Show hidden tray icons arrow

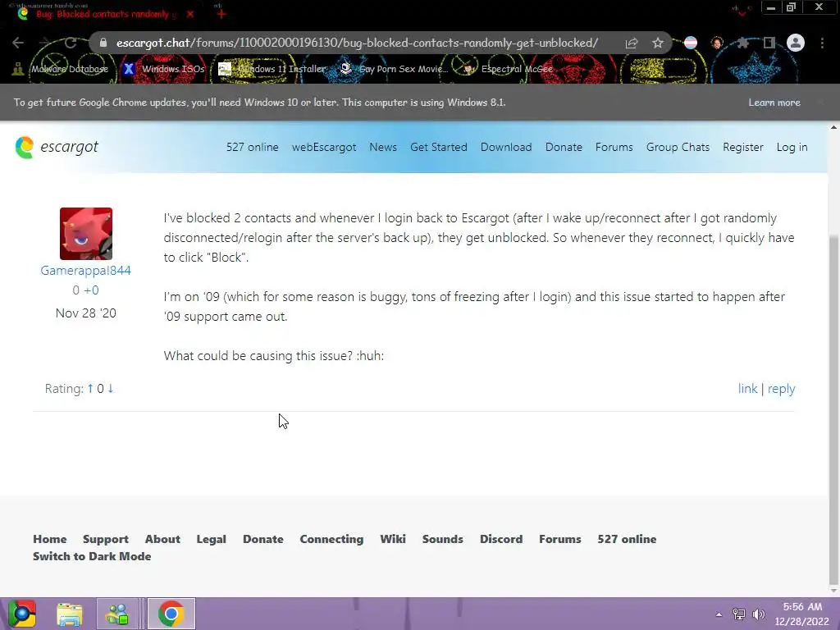(x=719, y=614)
